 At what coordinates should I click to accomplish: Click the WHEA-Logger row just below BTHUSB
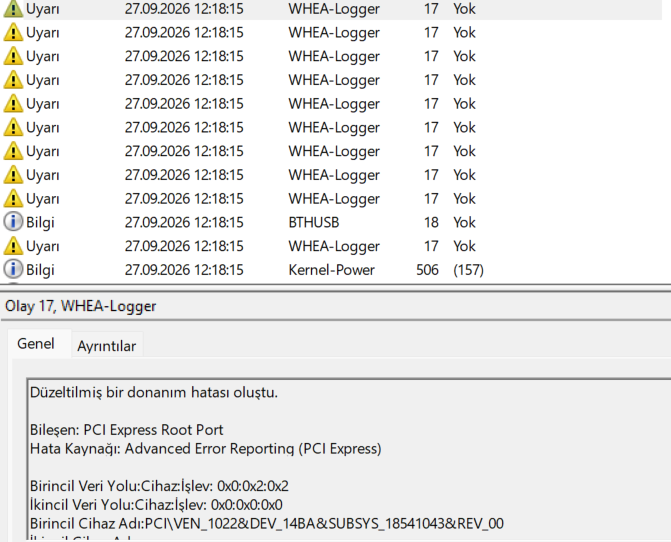(331, 246)
